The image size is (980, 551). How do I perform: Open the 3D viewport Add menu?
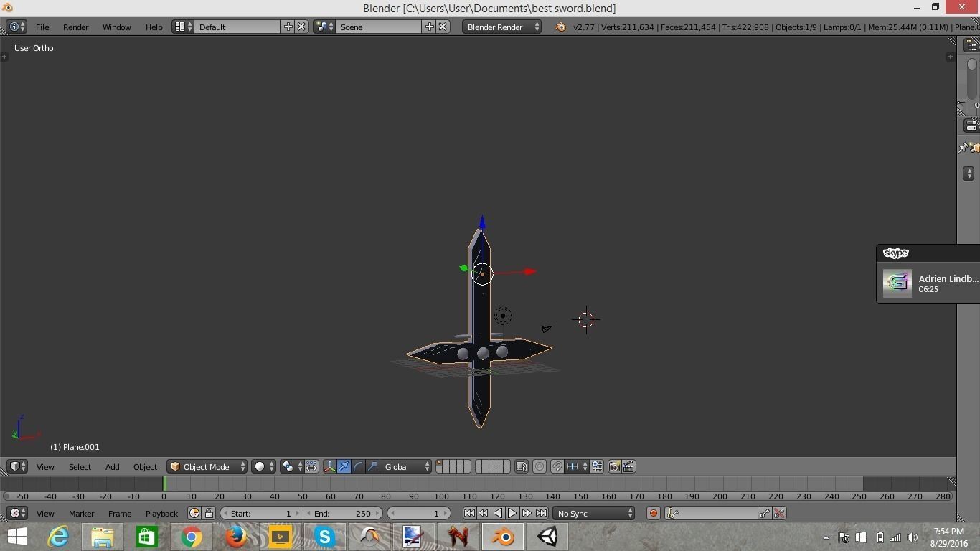pyautogui.click(x=112, y=466)
